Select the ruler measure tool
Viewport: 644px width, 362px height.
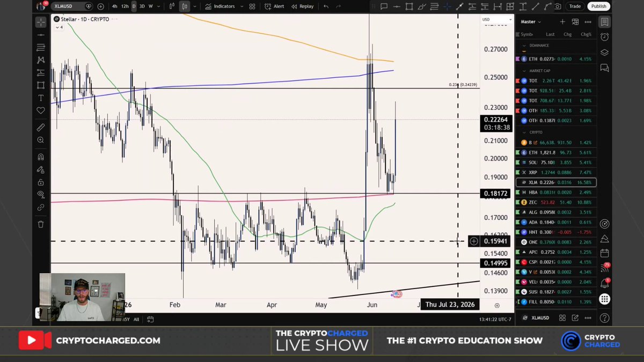41,128
